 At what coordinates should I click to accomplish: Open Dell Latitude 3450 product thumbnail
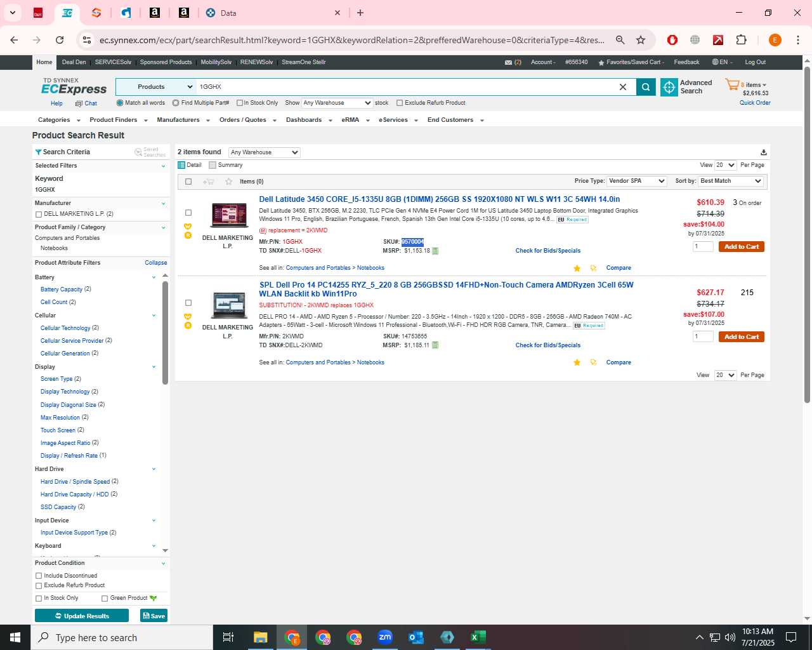(229, 216)
